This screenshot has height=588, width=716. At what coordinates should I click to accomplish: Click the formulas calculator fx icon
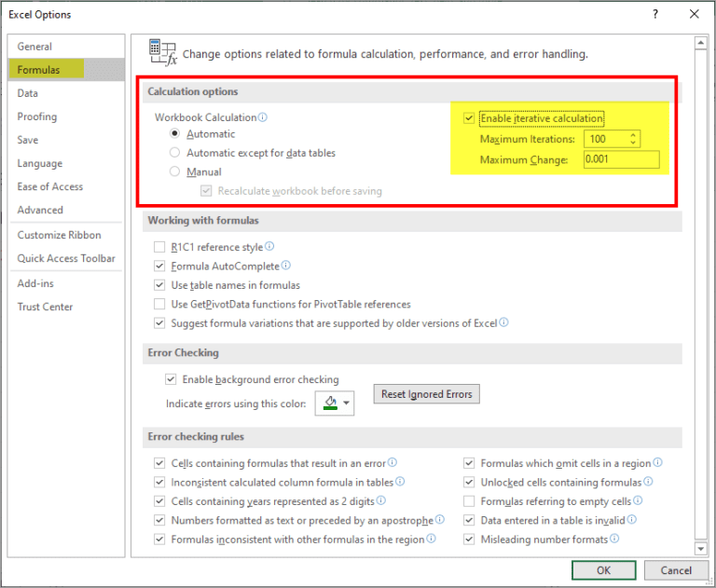pyautogui.click(x=162, y=52)
